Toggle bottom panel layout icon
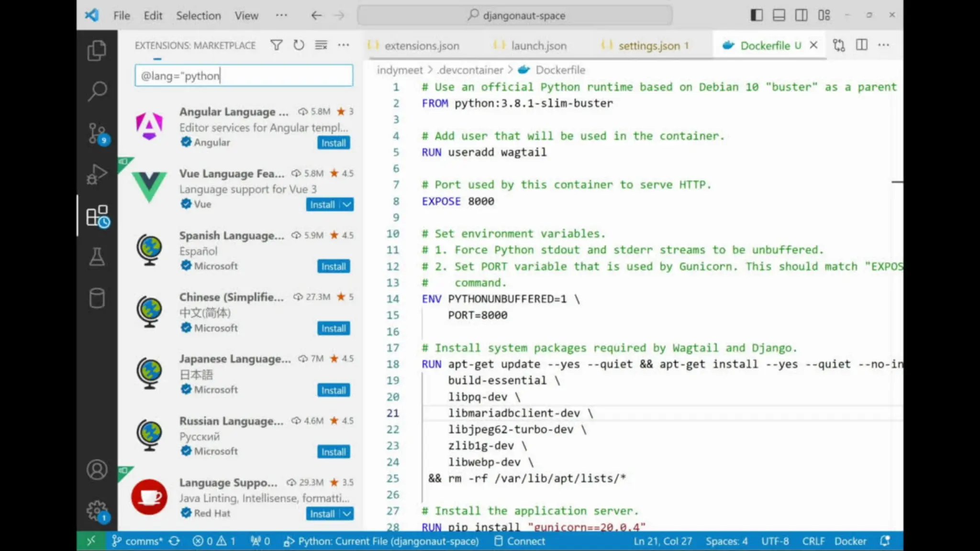 click(779, 15)
